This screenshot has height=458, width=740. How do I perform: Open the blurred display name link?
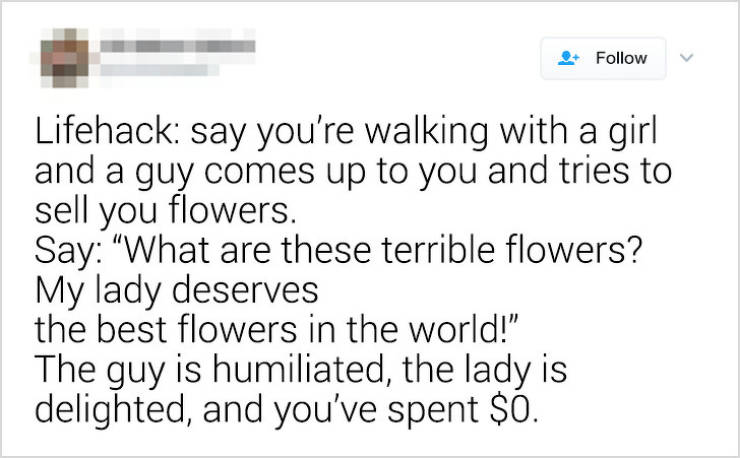[177, 46]
